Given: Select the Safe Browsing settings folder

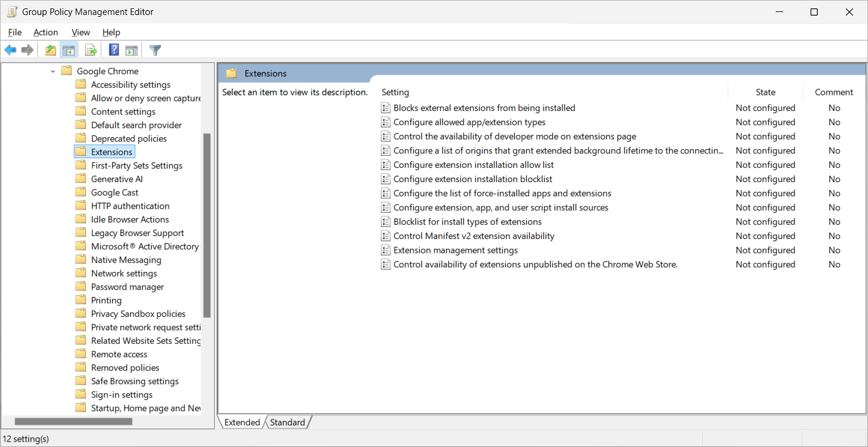Looking at the screenshot, I should click(127, 381).
